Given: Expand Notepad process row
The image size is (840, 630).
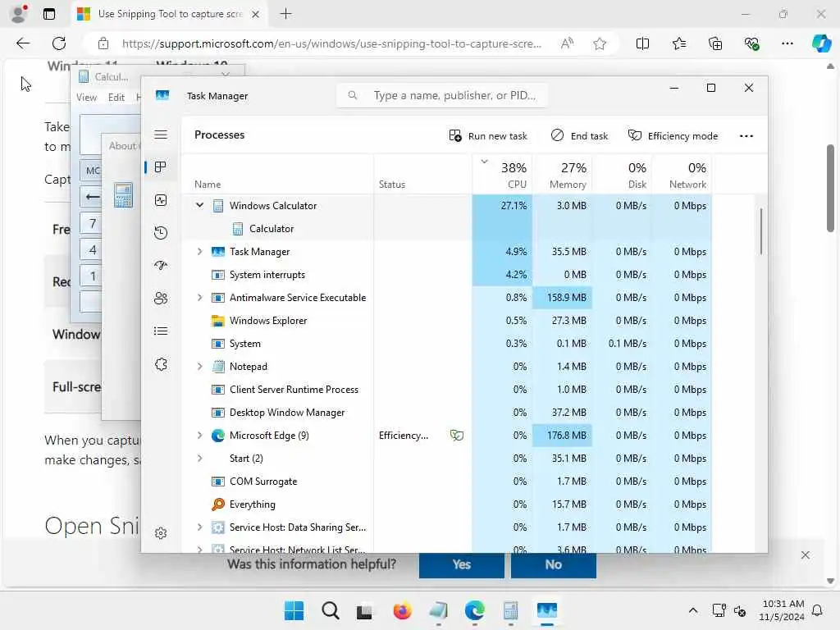Looking at the screenshot, I should (x=200, y=367).
